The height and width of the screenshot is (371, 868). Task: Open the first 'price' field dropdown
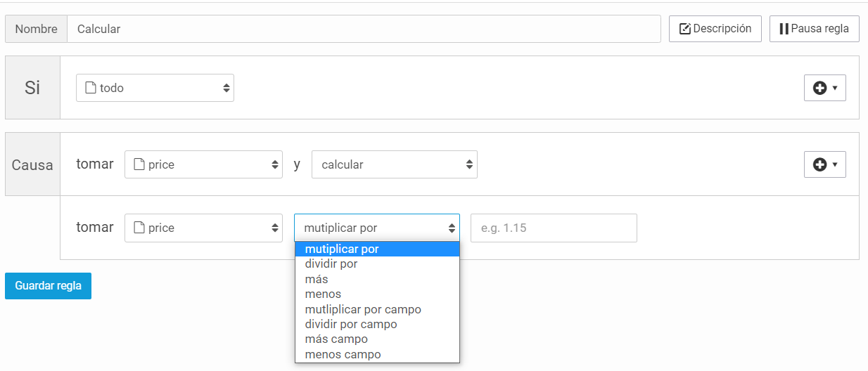203,164
